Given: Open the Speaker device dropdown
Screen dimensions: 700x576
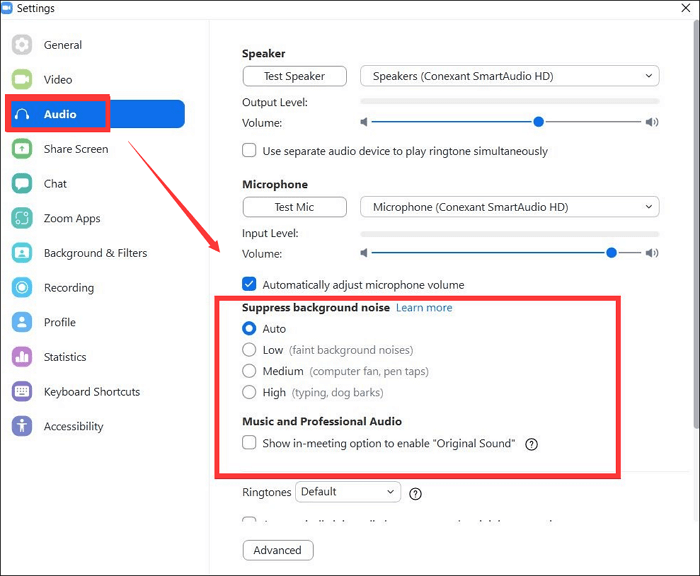Looking at the screenshot, I should click(509, 76).
